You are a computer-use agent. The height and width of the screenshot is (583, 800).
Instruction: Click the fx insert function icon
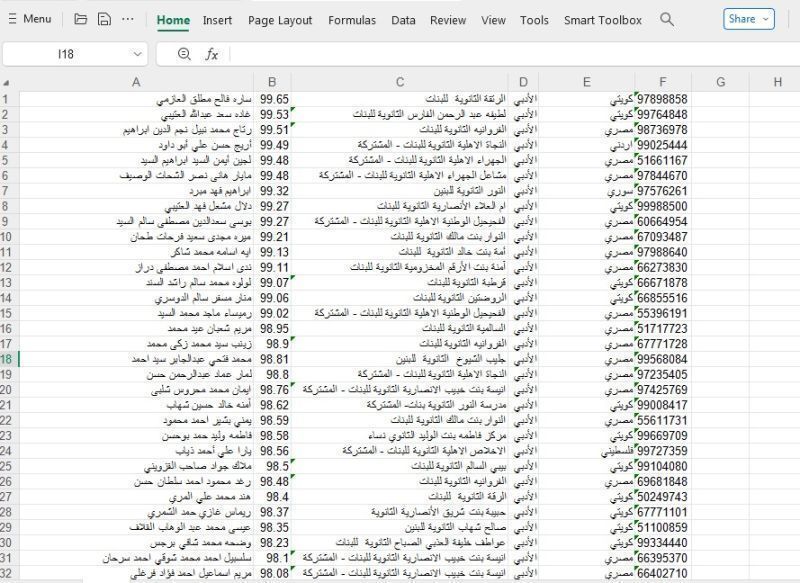211,54
